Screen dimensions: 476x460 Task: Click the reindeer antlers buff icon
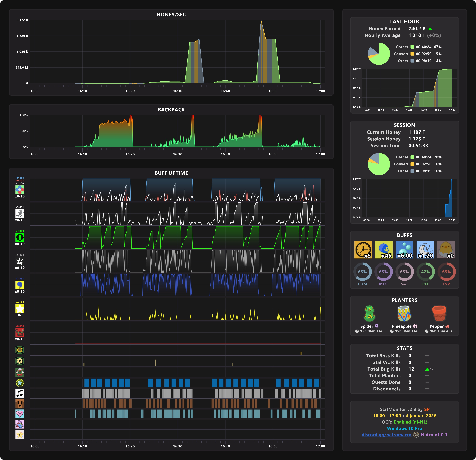[x=20, y=332]
